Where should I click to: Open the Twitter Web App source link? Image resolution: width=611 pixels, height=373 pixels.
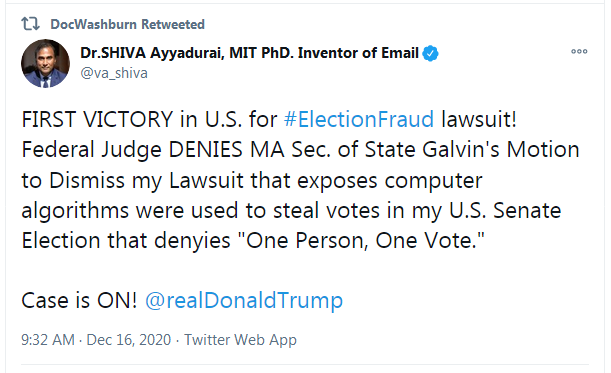point(240,340)
